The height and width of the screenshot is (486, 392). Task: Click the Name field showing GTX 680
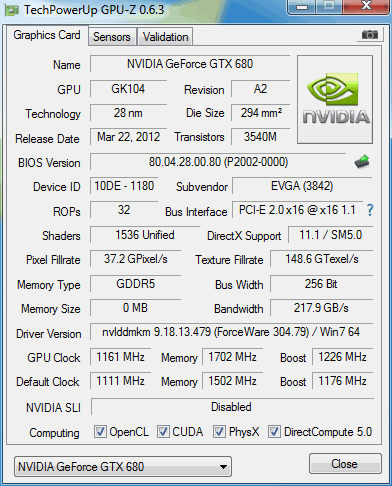coord(190,64)
